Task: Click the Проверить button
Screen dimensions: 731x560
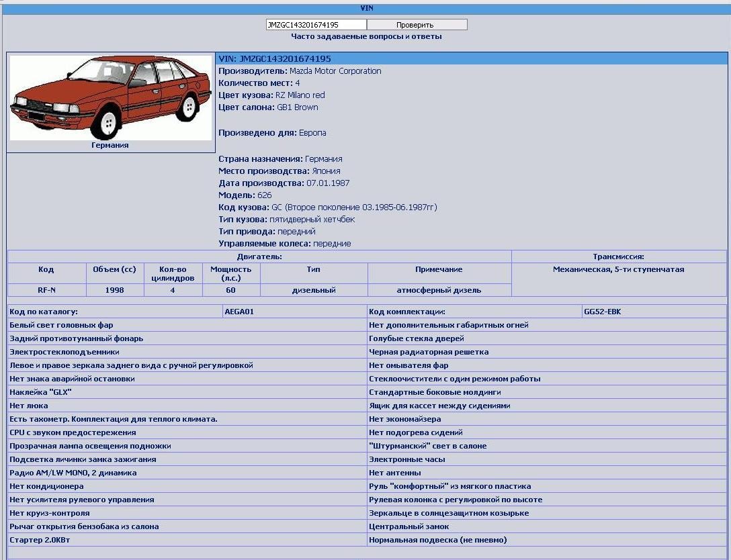Action: [417, 25]
